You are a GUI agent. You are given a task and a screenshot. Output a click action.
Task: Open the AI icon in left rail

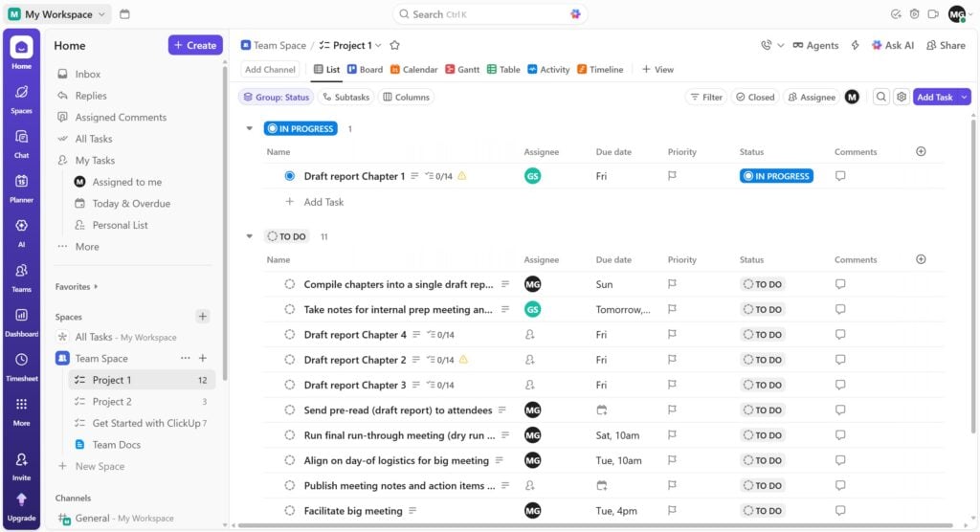pyautogui.click(x=21, y=232)
